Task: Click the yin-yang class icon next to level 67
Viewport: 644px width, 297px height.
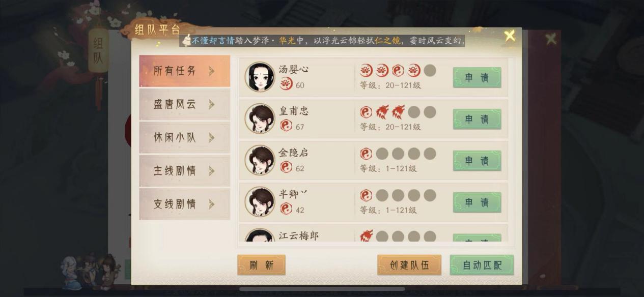Action: (x=286, y=126)
